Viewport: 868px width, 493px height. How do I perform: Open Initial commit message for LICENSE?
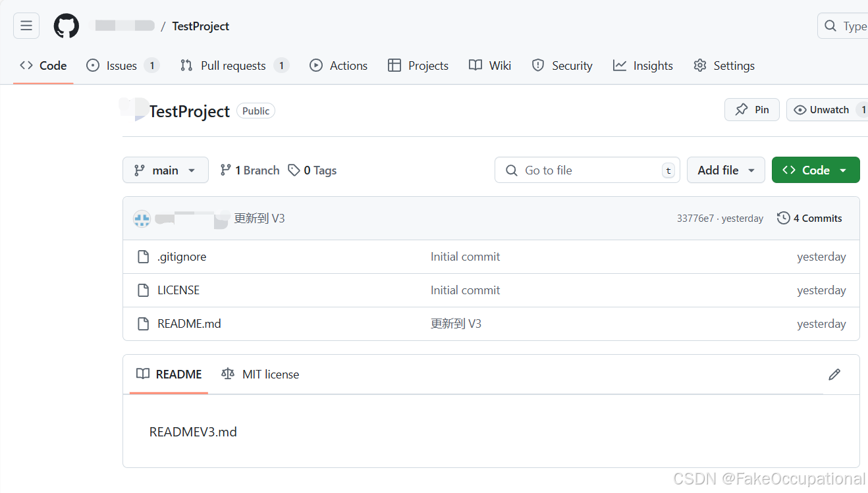(465, 290)
